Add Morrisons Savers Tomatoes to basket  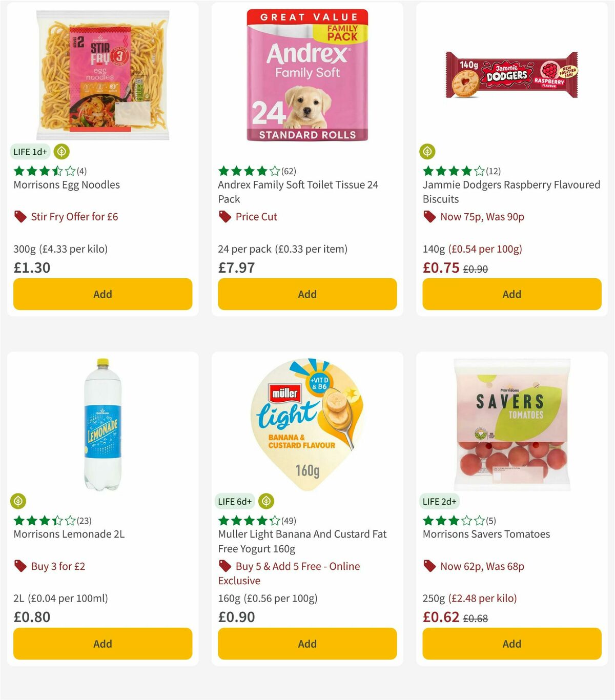pyautogui.click(x=511, y=644)
